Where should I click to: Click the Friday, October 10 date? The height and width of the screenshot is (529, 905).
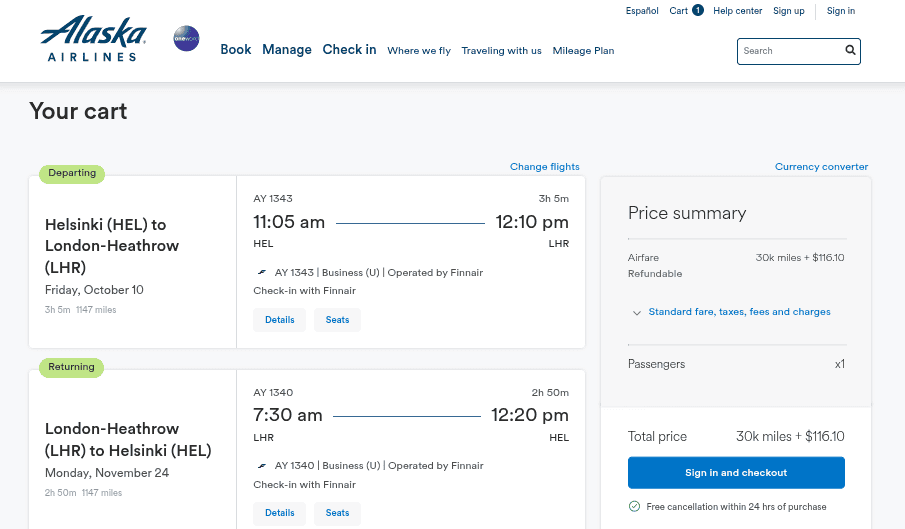click(94, 290)
